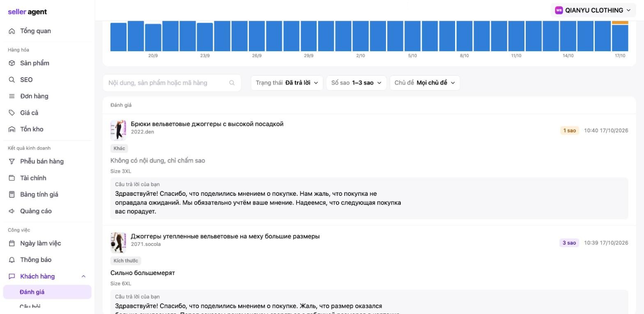Open Ngày làm việc sidebar item
The height and width of the screenshot is (314, 644).
pos(47,243)
